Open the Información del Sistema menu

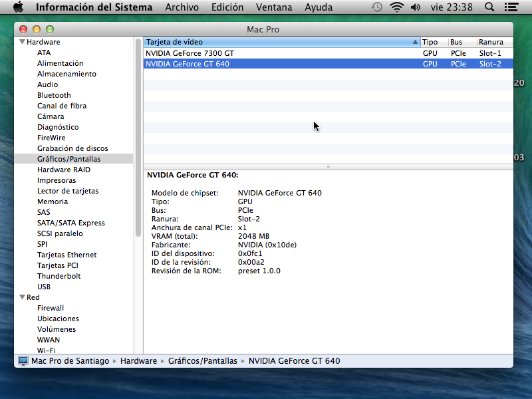coord(94,7)
